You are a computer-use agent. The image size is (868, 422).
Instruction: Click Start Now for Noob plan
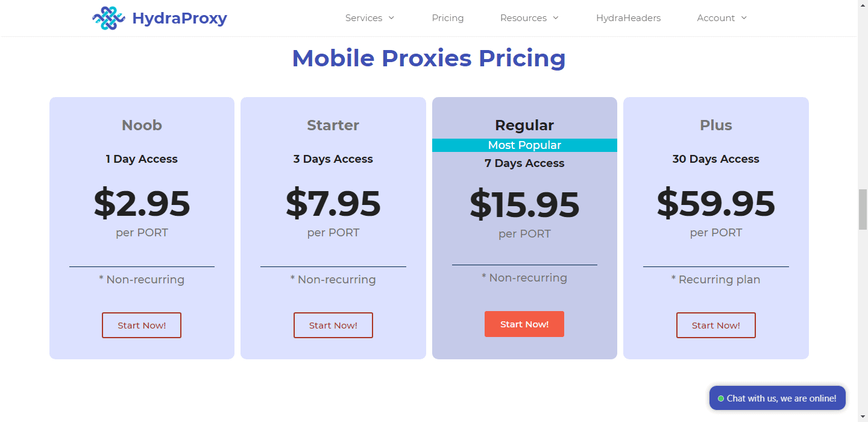[x=142, y=326]
